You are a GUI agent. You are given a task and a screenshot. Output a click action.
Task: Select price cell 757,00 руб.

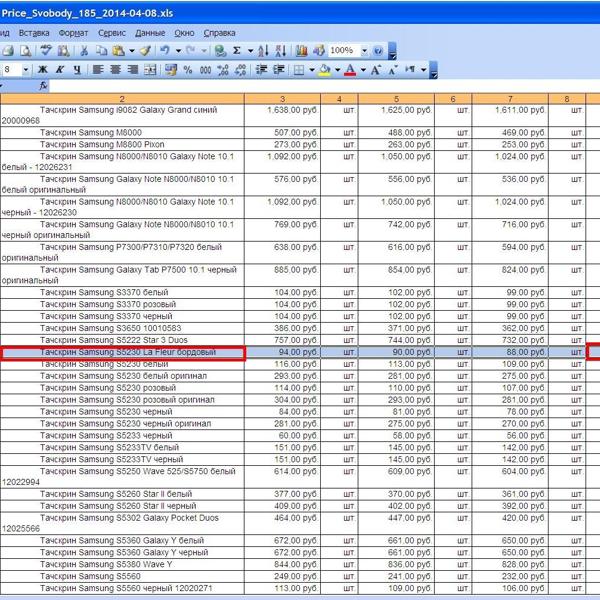tap(282, 340)
